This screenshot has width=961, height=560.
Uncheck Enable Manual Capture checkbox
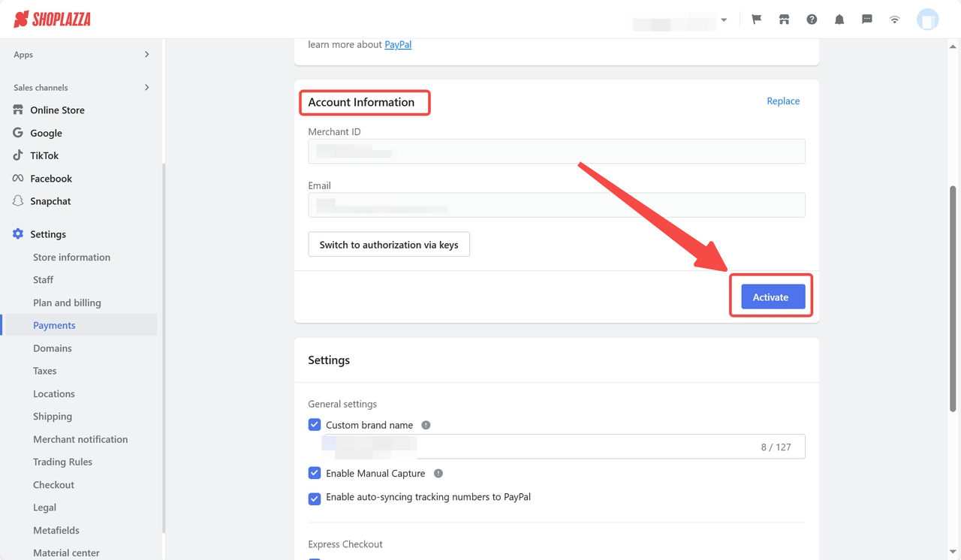click(315, 474)
